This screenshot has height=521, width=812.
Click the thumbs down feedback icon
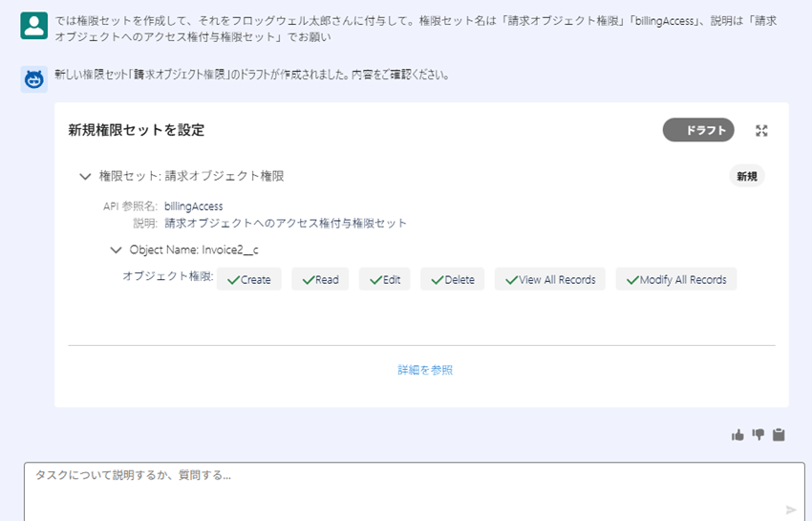coord(758,435)
